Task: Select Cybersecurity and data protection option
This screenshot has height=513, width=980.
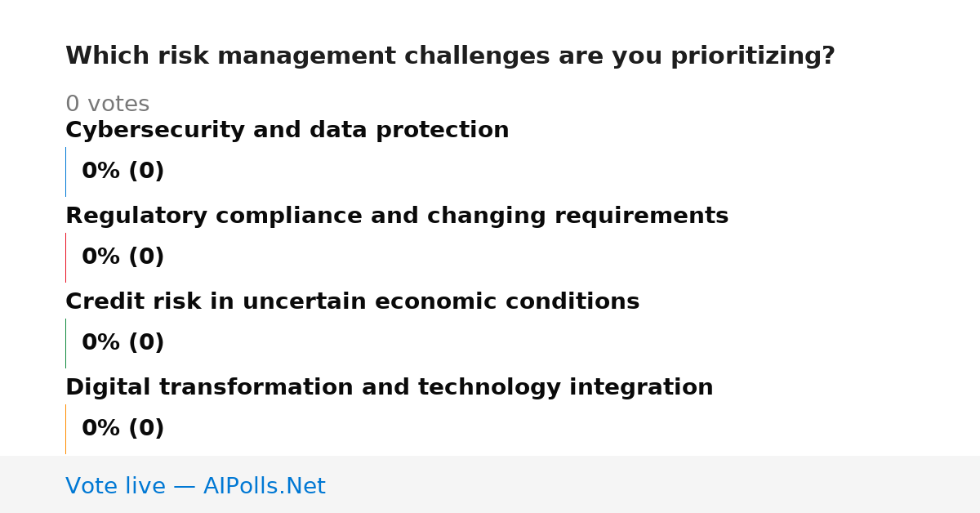Action: tap(287, 131)
